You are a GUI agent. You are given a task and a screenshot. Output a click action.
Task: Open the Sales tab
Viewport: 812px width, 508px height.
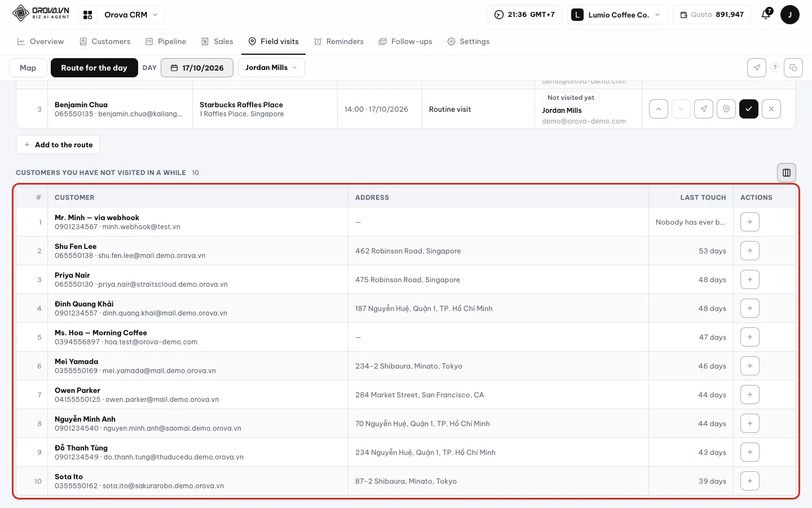point(217,42)
